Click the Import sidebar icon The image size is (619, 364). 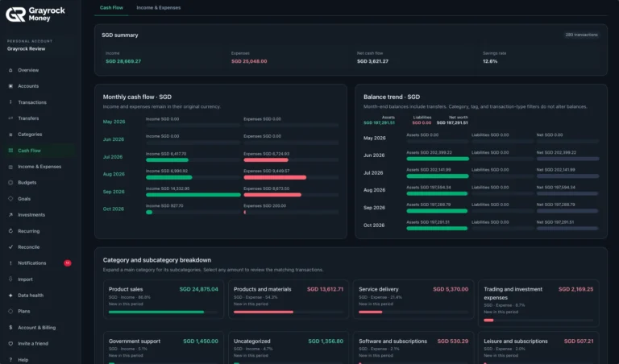click(10, 279)
